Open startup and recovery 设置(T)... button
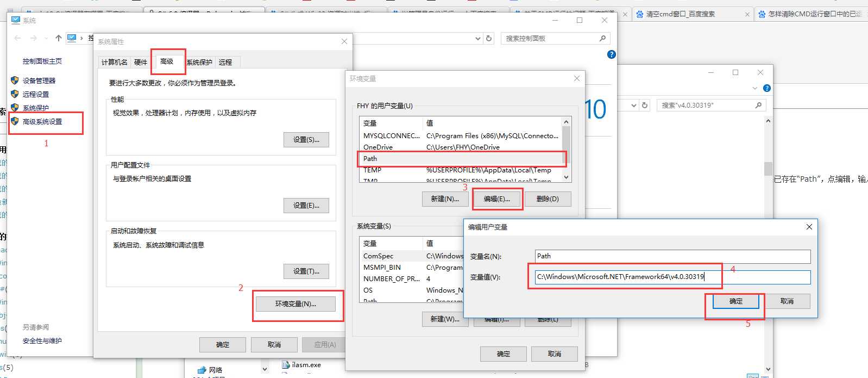Viewport: 868px width, 378px height. pyautogui.click(x=306, y=271)
